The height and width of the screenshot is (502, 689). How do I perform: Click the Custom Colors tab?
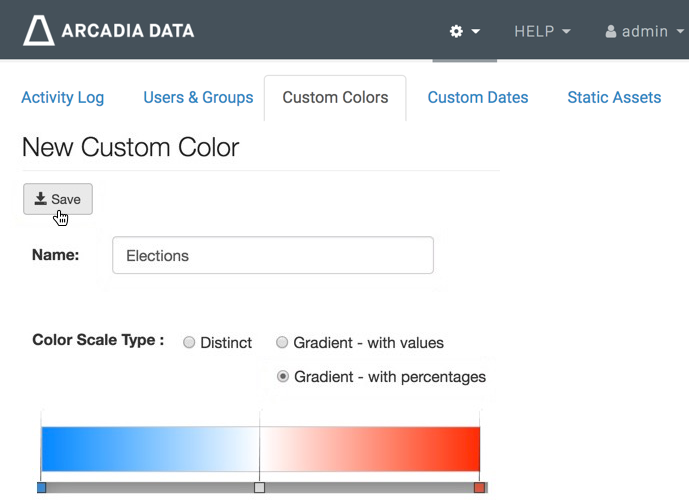[335, 97]
